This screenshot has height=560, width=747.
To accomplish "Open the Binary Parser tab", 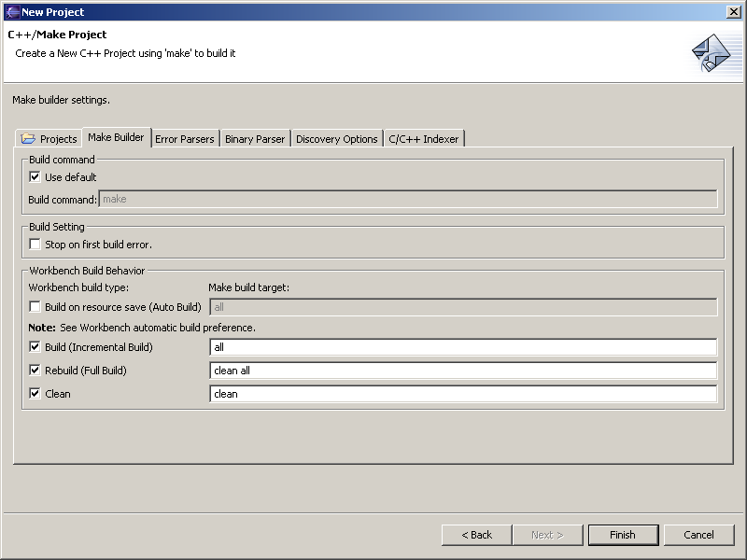I will tap(255, 139).
